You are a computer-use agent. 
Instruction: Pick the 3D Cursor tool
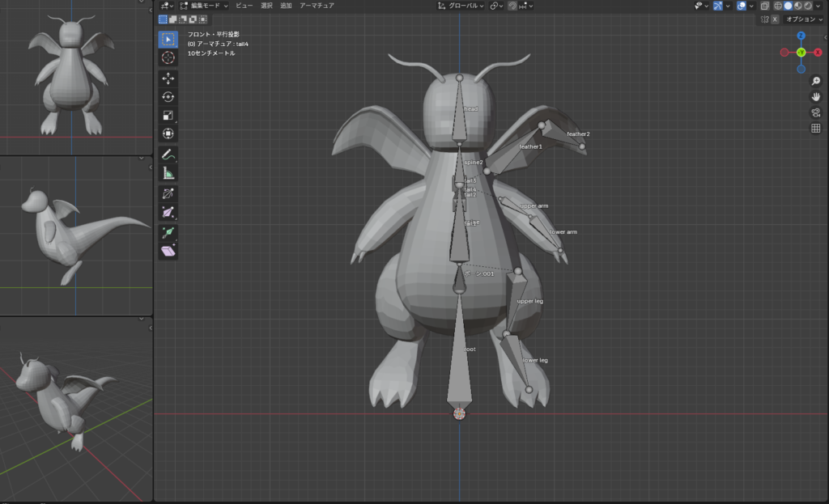point(168,57)
